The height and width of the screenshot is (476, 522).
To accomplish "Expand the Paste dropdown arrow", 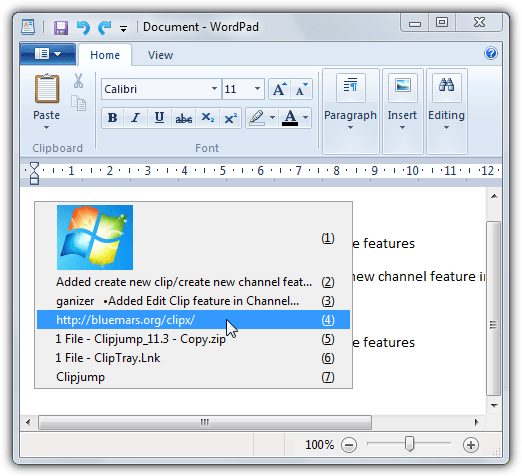I will pos(46,127).
